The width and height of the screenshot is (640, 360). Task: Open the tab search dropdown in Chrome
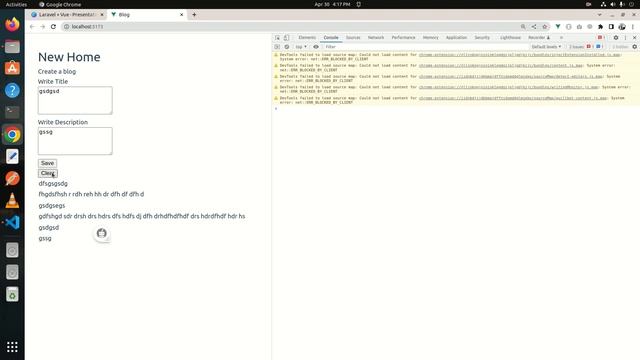[599, 15]
